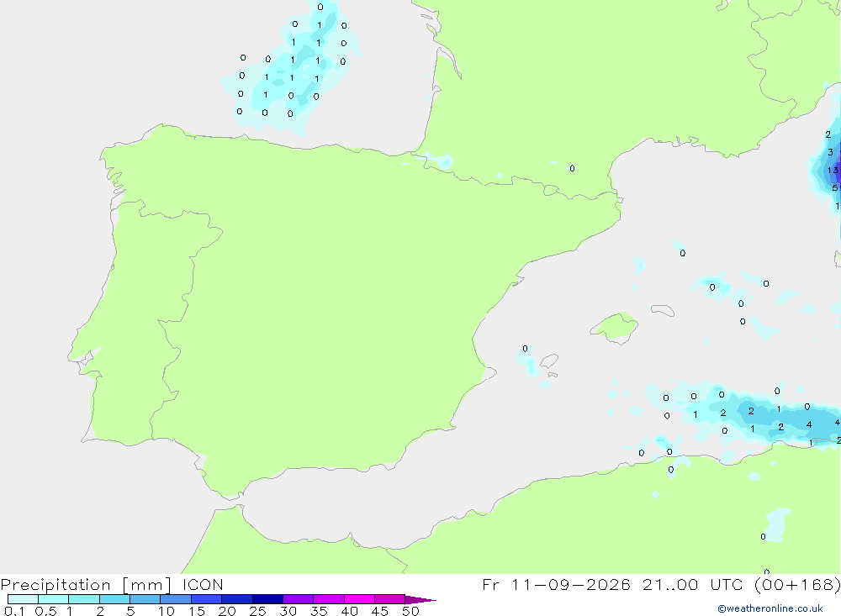The image size is (841, 616).
Task: Click the legend label 25
Action: click(x=257, y=611)
